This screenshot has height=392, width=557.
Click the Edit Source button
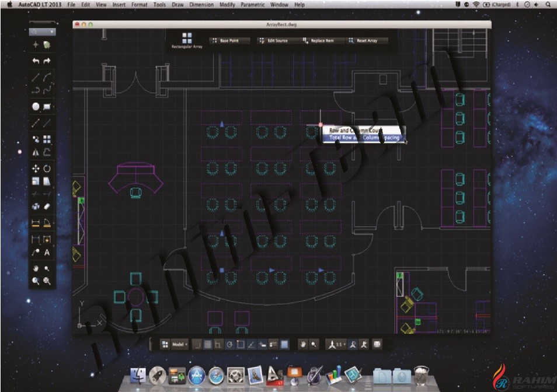tap(273, 41)
